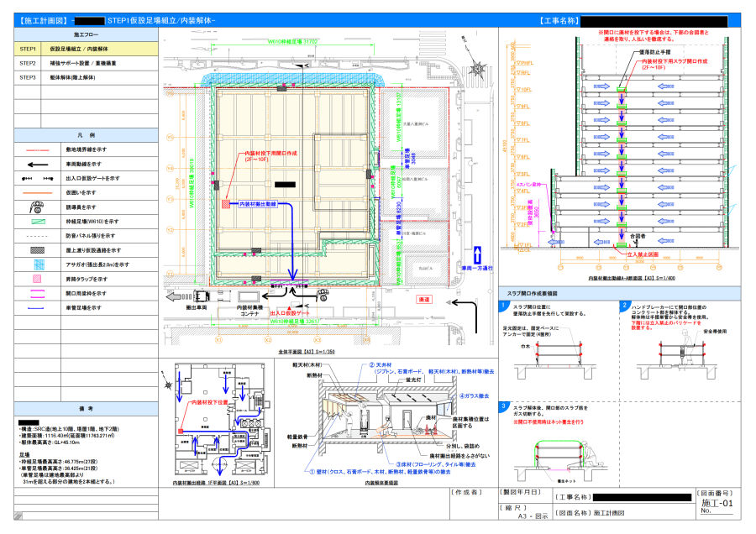Select the STEP2 補強サポート設置 row
756x534 pixels.
tap(86, 63)
